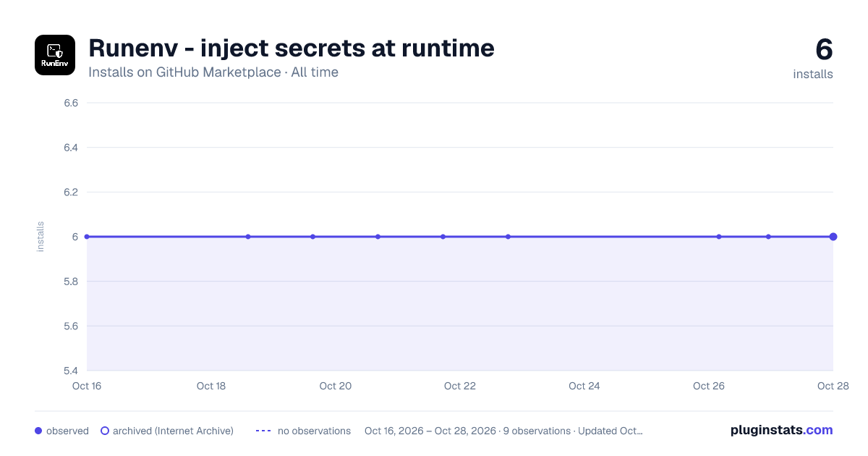Click the '6.6' y-axis label
Image resolution: width=868 pixels, height=456 pixels.
[71, 103]
